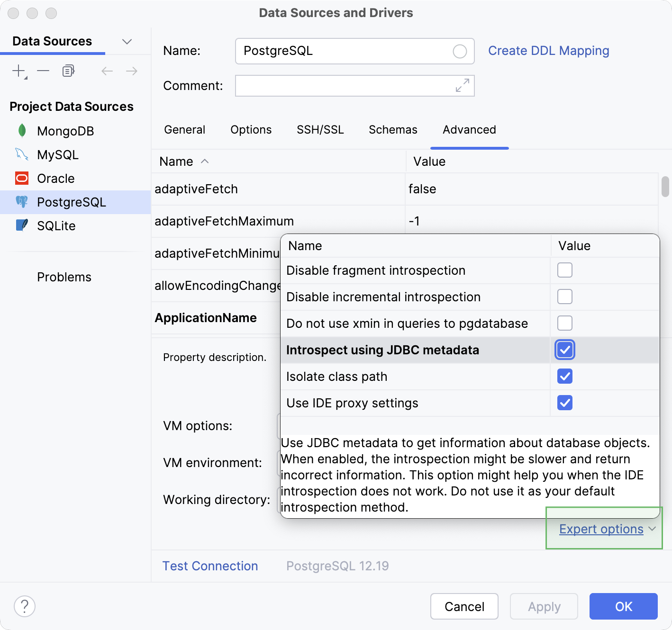672x630 pixels.
Task: Click inside the Comment input field
Action: coord(341,86)
